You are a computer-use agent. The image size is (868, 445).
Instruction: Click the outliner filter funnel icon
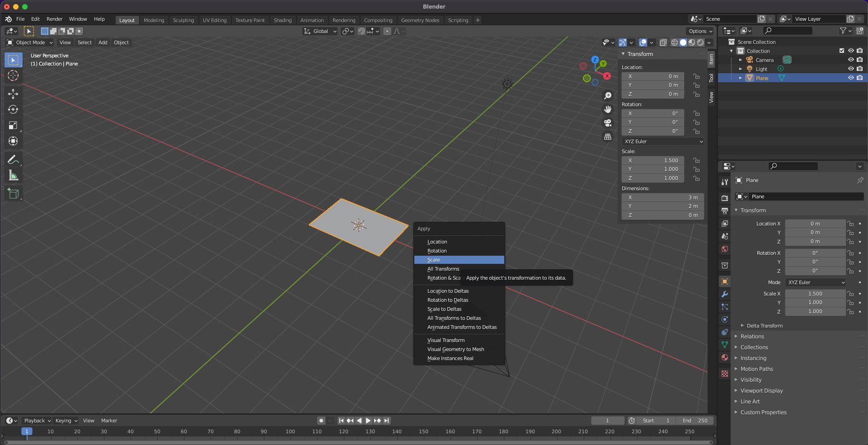pyautogui.click(x=843, y=31)
